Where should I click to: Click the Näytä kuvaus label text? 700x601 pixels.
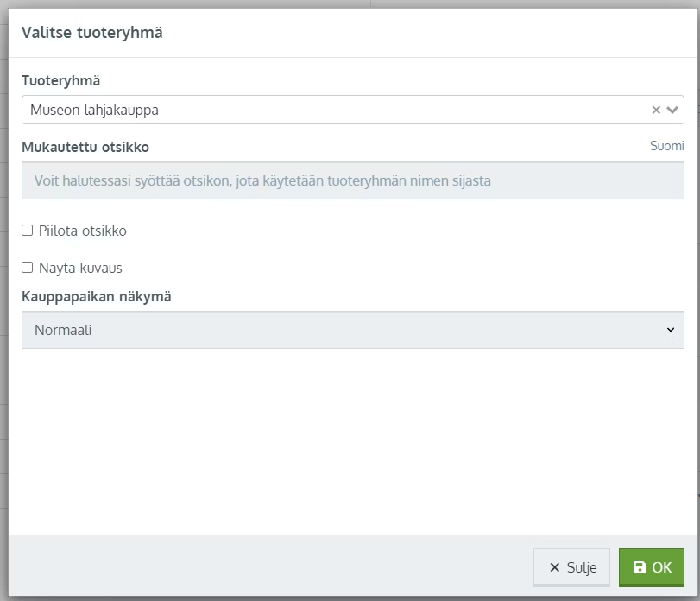80,268
